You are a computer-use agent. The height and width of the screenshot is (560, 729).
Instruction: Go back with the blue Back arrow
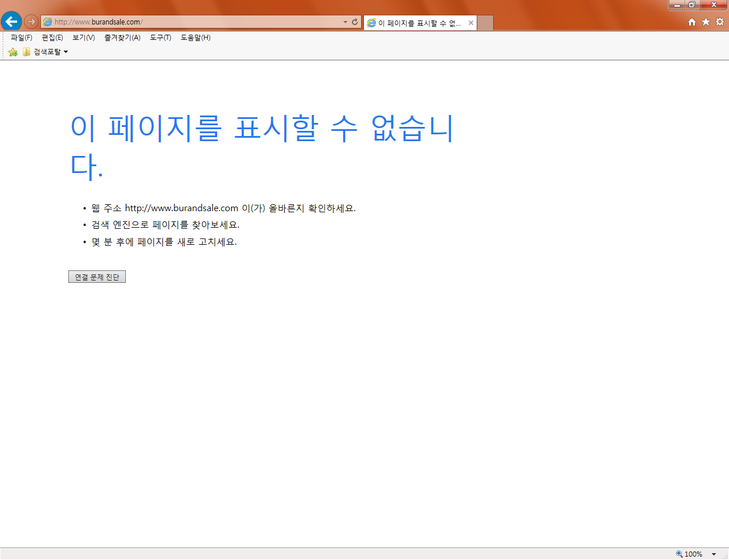tap(11, 22)
